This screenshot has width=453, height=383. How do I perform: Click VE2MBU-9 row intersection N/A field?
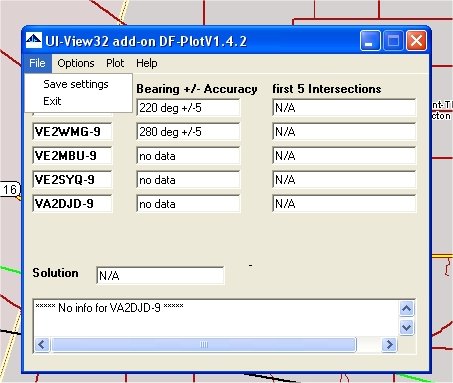[344, 155]
